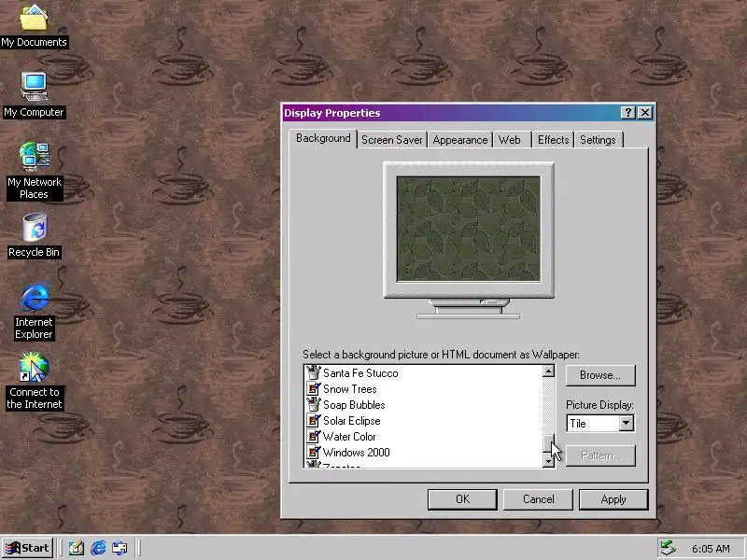Click the Snow Trees wallpaper icon
This screenshot has width=747, height=560.
(313, 388)
